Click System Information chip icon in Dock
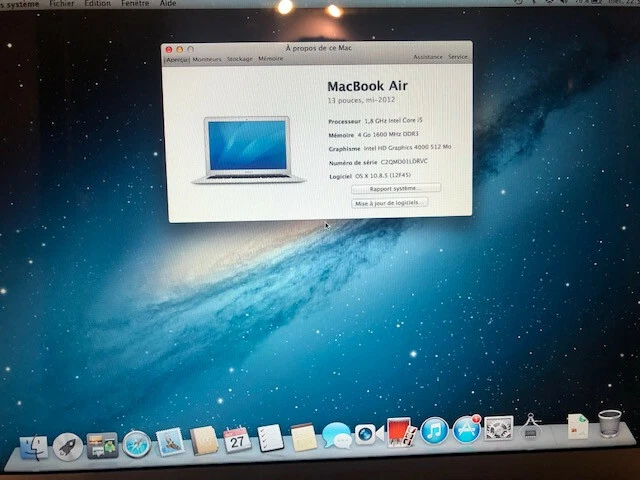Screen dimensions: 640x480 pos(530,427)
